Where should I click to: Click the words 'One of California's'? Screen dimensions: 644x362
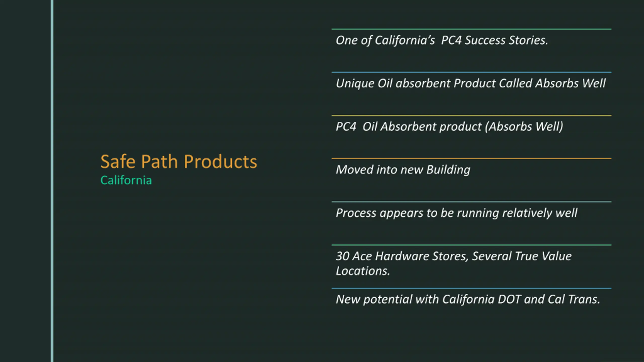tap(385, 40)
